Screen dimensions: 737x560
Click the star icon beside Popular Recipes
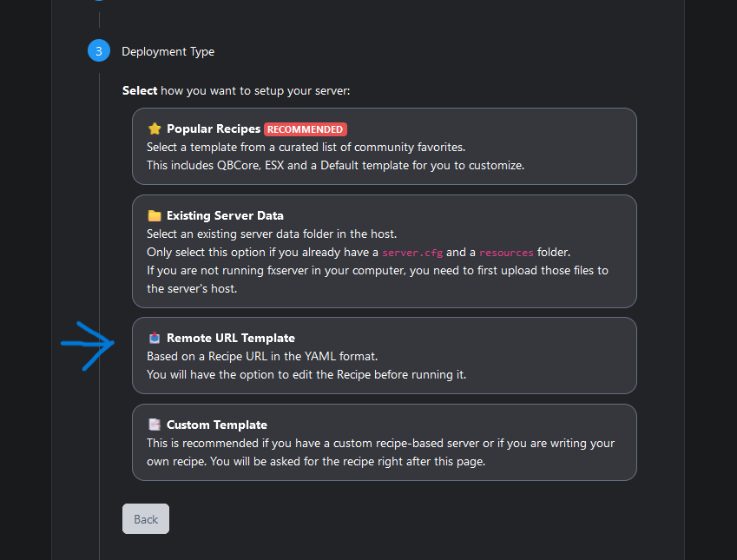point(155,128)
